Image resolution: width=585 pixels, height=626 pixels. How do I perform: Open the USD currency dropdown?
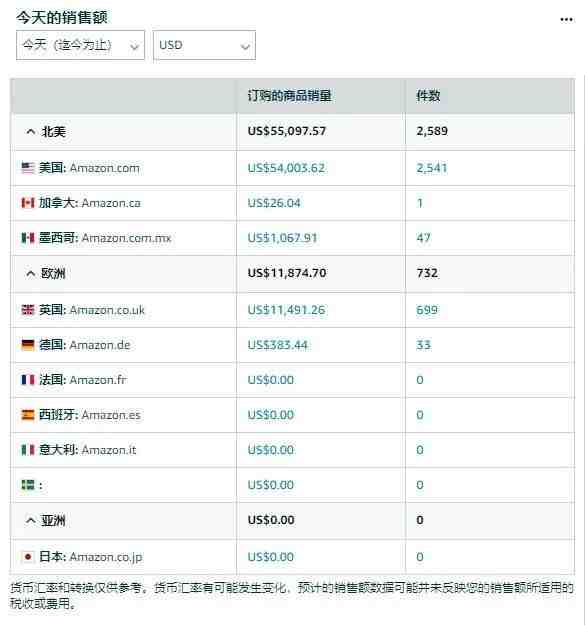click(204, 45)
